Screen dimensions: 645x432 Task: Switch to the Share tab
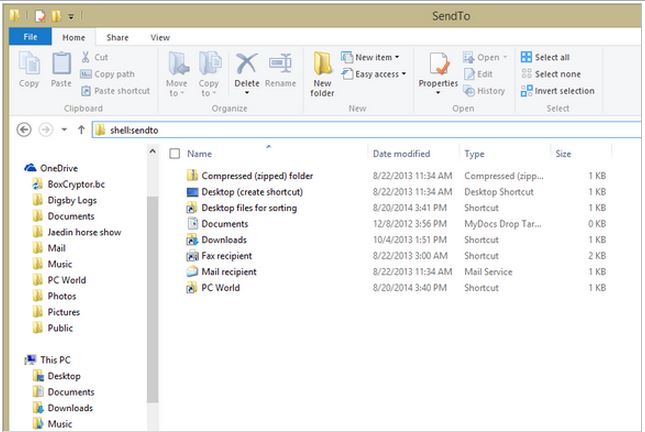click(117, 37)
